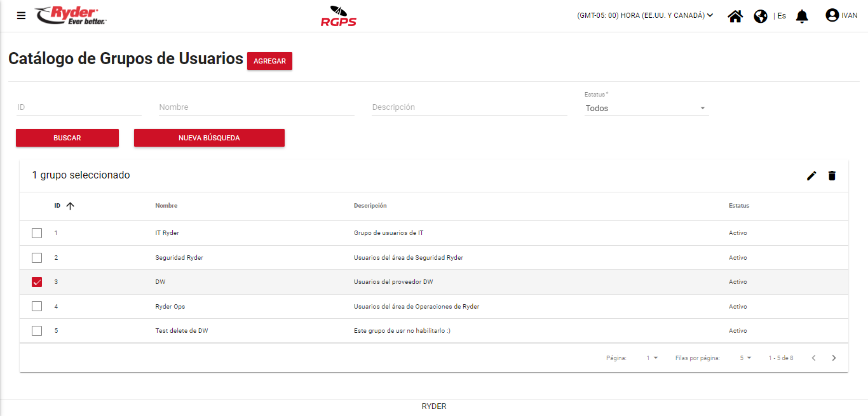
Task: Focus the Nombre search field
Action: pyautogui.click(x=256, y=107)
